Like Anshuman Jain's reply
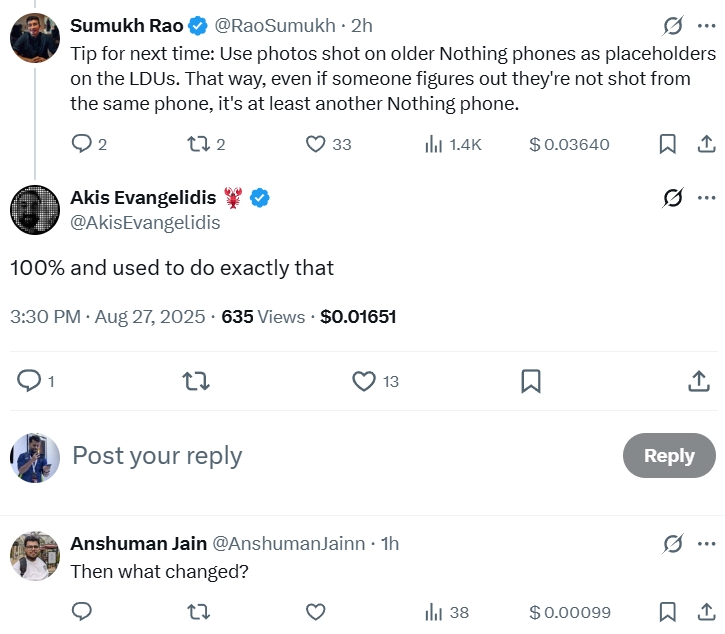The height and width of the screenshot is (634, 725). [316, 611]
